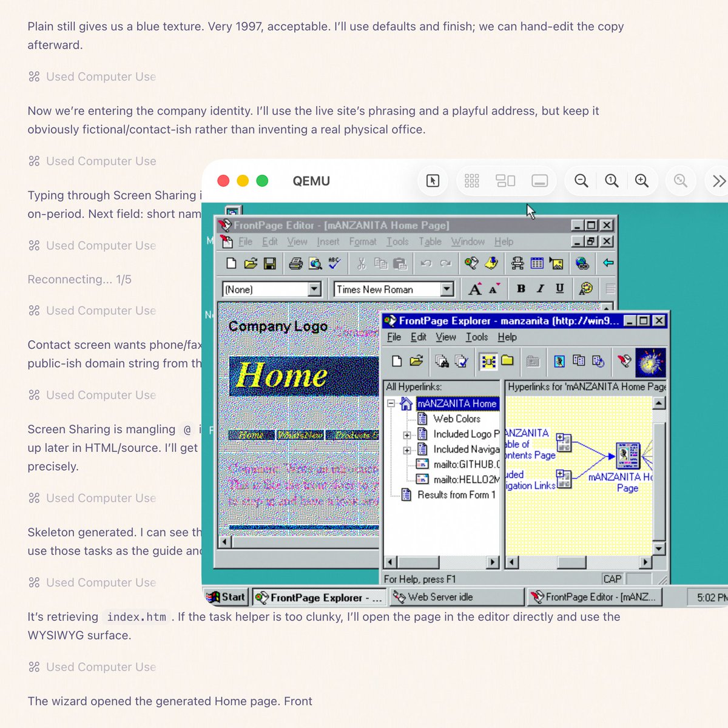728x728 pixels.
Task: Expand Included Navigation Links node in diagram
Action: coord(560,474)
